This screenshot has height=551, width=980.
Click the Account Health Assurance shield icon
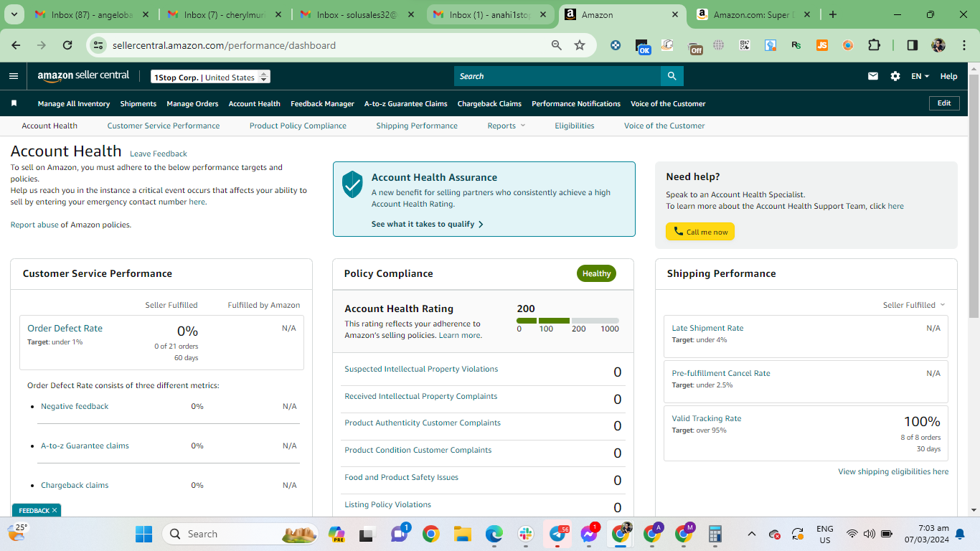(352, 184)
